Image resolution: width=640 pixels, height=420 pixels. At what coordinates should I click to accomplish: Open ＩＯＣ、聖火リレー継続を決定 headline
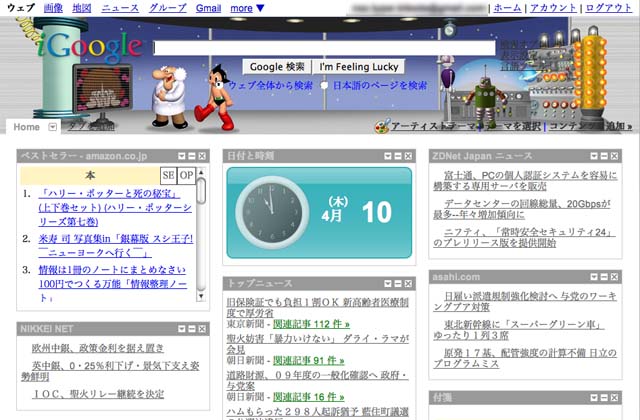[x=98, y=394]
